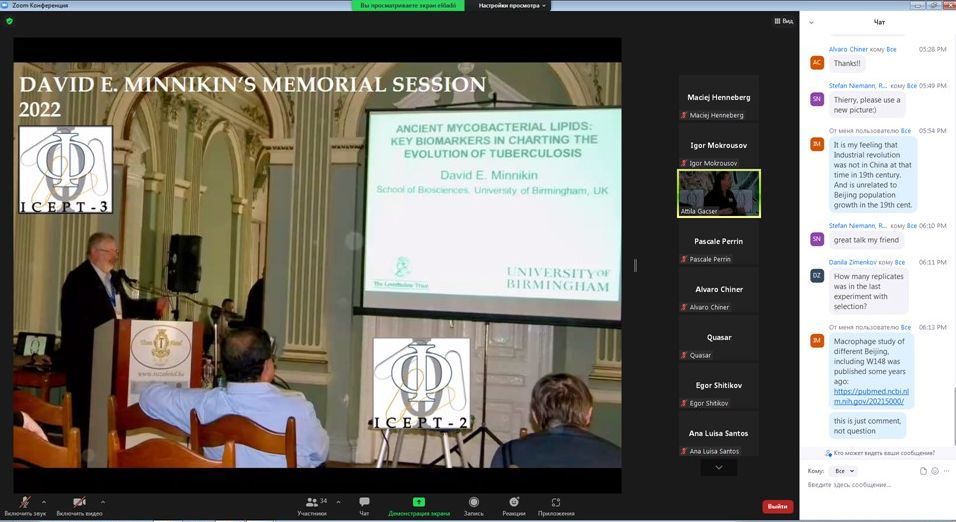Unmute the microphone with Включить звук

coord(25,506)
